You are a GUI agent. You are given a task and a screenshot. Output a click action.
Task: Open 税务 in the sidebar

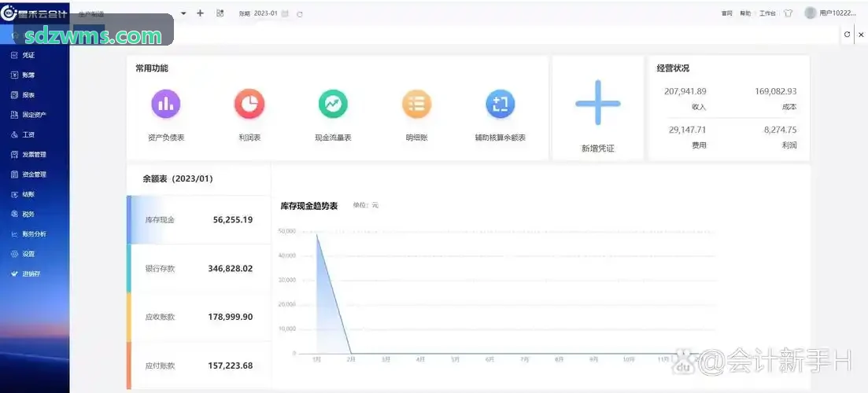[x=35, y=215]
